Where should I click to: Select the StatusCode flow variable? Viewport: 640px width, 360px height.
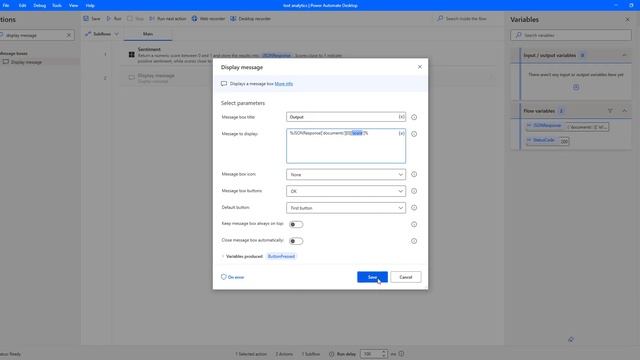pos(547,141)
